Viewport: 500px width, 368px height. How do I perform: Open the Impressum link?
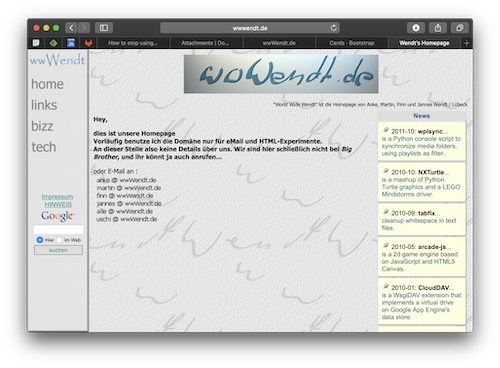tap(57, 197)
